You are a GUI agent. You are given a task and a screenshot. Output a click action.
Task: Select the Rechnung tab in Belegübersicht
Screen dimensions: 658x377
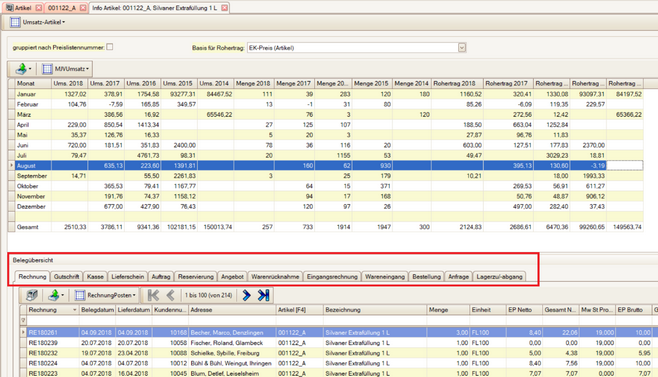pyautogui.click(x=32, y=277)
